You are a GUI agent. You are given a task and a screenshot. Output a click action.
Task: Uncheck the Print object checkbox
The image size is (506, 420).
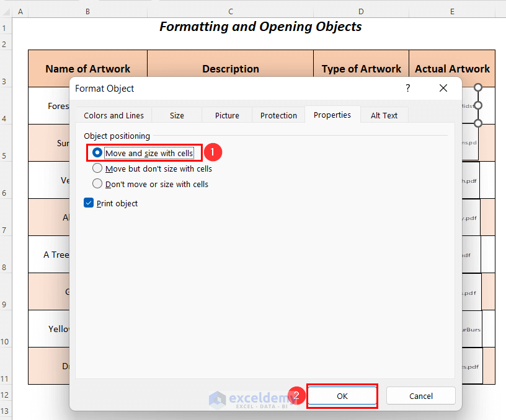coord(89,203)
